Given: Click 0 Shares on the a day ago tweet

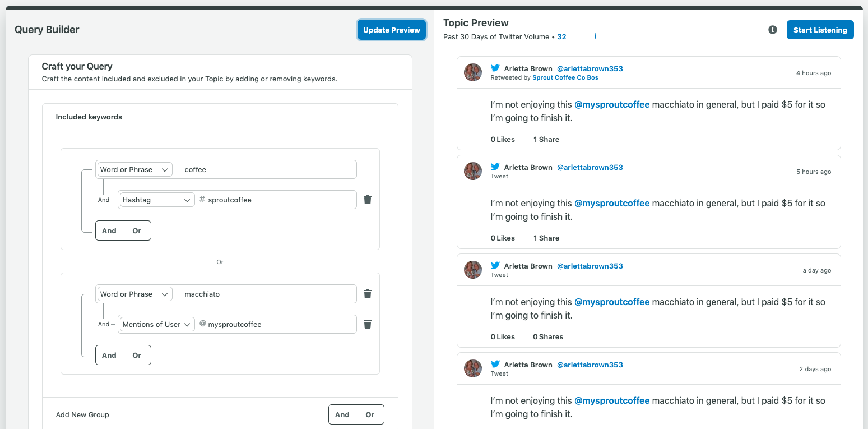Looking at the screenshot, I should click(x=548, y=336).
